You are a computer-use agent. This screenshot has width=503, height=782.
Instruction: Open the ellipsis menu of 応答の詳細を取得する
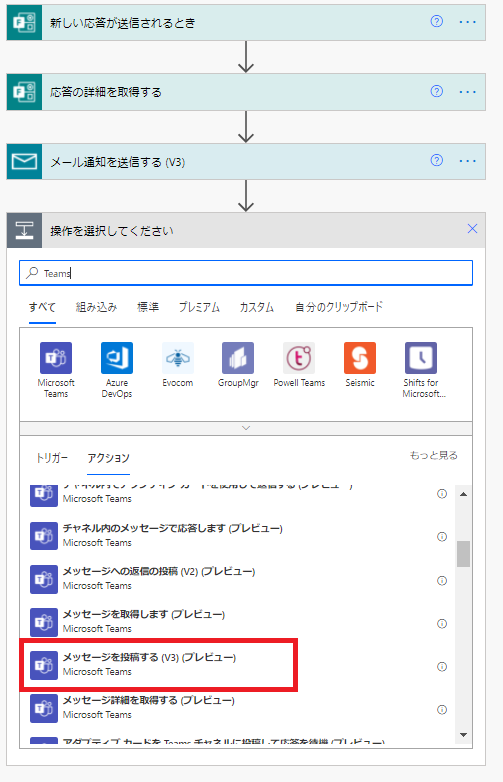coord(467,92)
